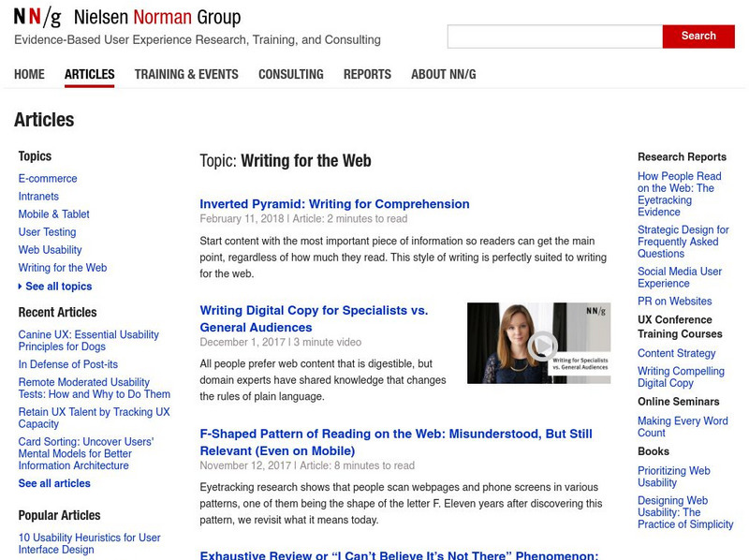Switch to the TRAINING & EVENTS section

186,74
